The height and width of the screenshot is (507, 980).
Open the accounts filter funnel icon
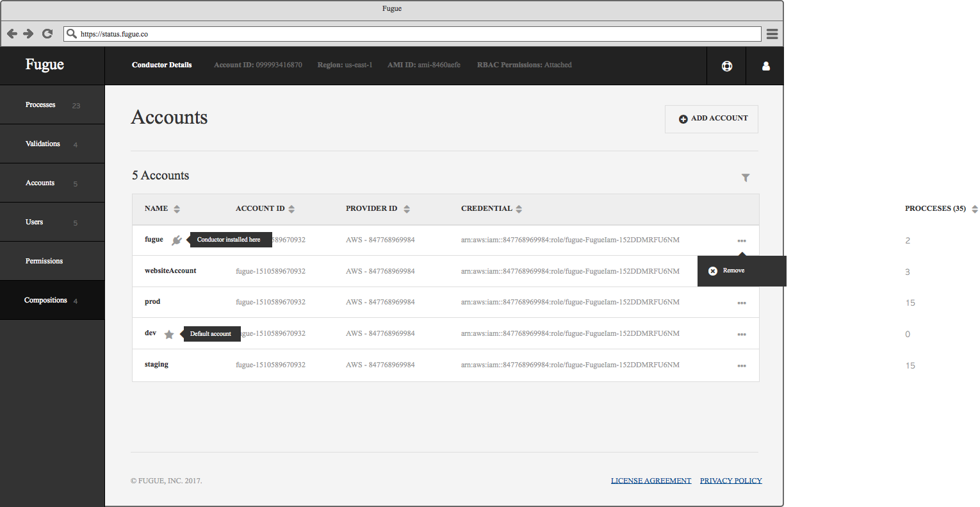tap(746, 178)
